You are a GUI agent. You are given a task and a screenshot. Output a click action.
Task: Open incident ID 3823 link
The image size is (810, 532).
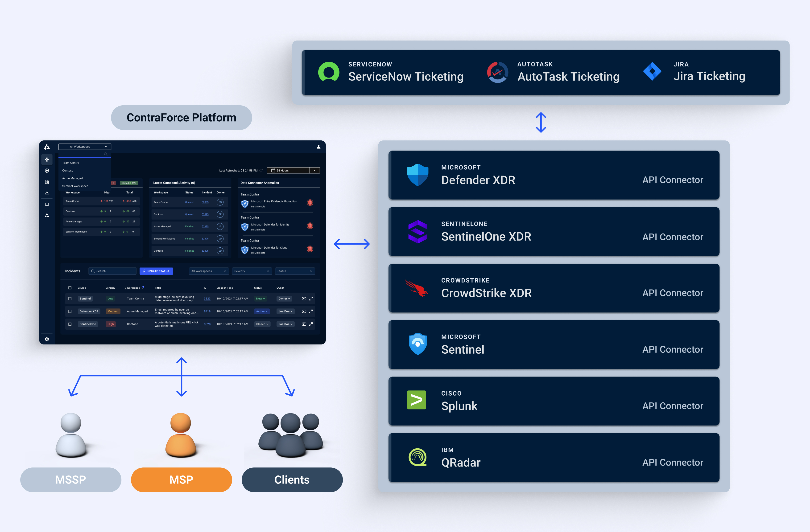tap(207, 299)
